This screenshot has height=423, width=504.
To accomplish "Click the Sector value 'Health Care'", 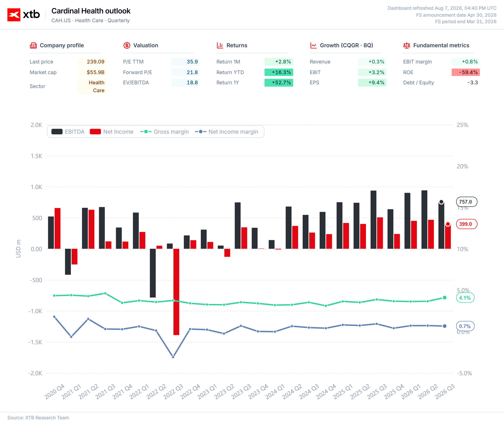I will click(92, 86).
